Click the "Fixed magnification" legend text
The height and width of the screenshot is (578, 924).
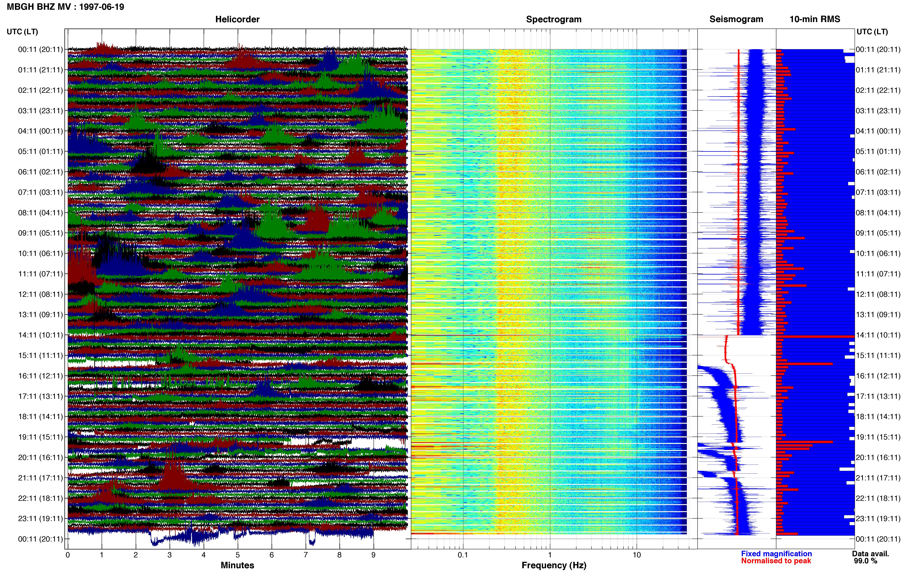[776, 554]
